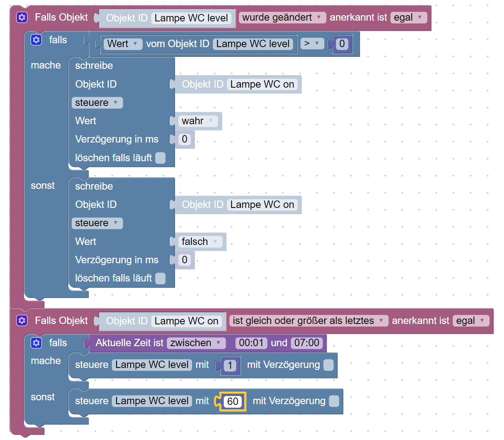504x440 pixels.
Task: Open gear settings on first Falls Objekt block
Action: click(22, 17)
